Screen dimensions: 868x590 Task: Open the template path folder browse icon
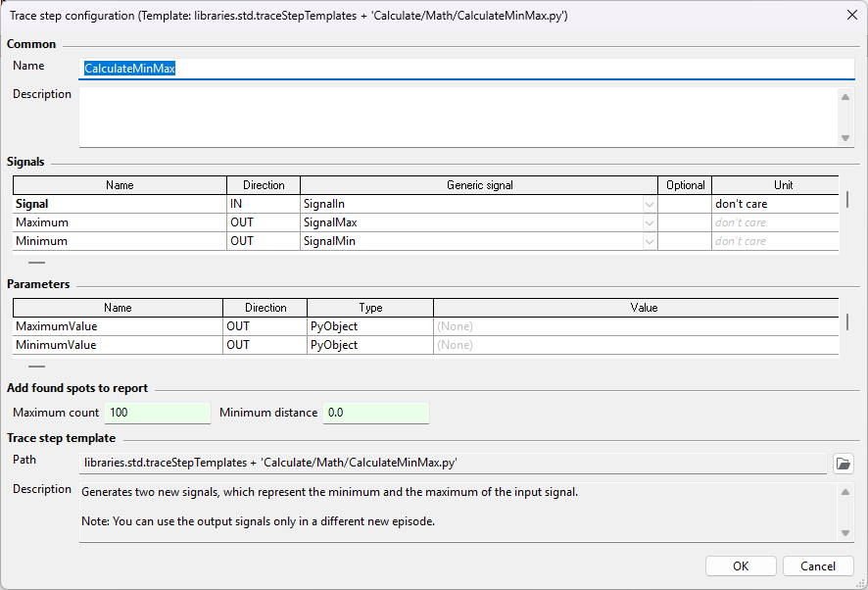pos(844,464)
